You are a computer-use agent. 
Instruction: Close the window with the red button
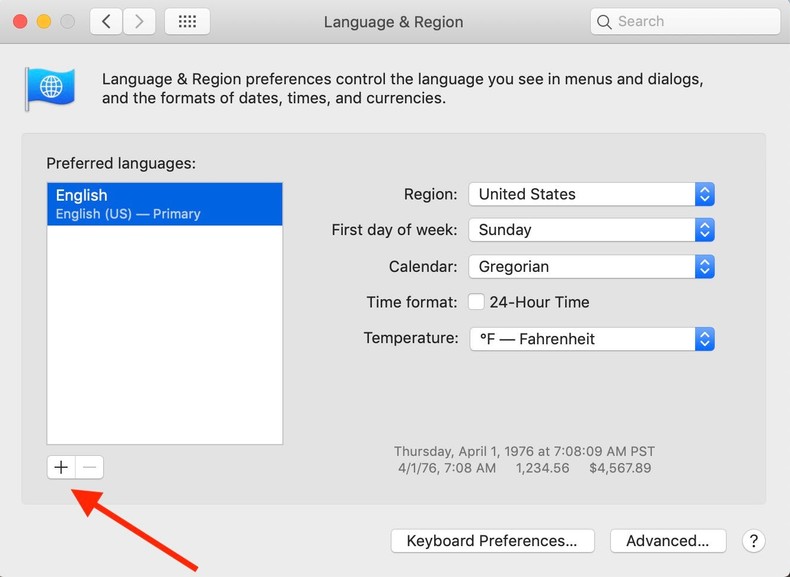[20, 22]
